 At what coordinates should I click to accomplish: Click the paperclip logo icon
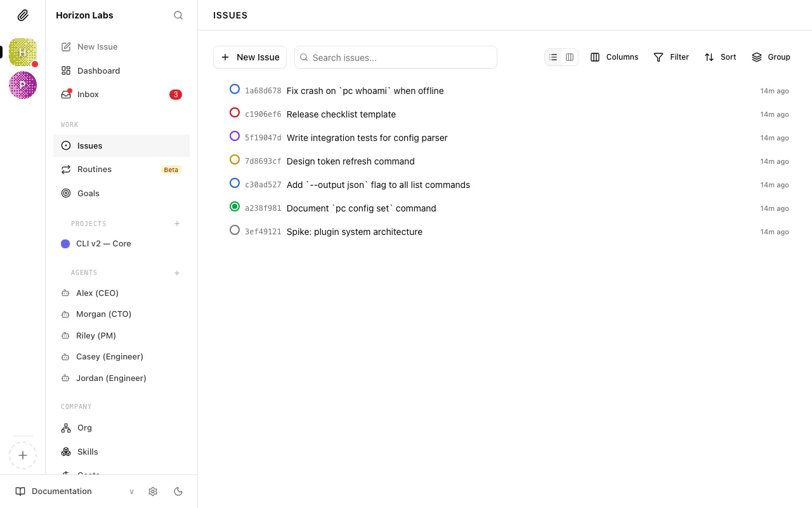(x=23, y=15)
